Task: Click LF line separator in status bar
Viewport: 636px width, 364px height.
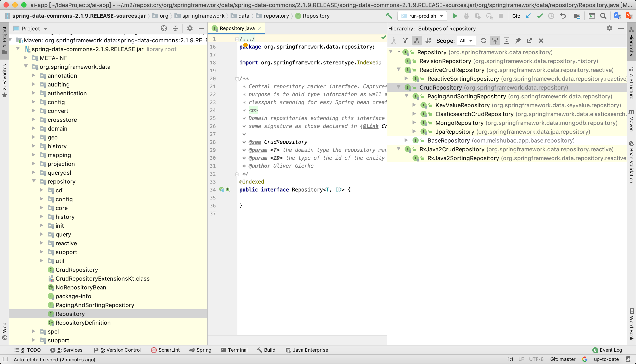Action: [x=521, y=359]
